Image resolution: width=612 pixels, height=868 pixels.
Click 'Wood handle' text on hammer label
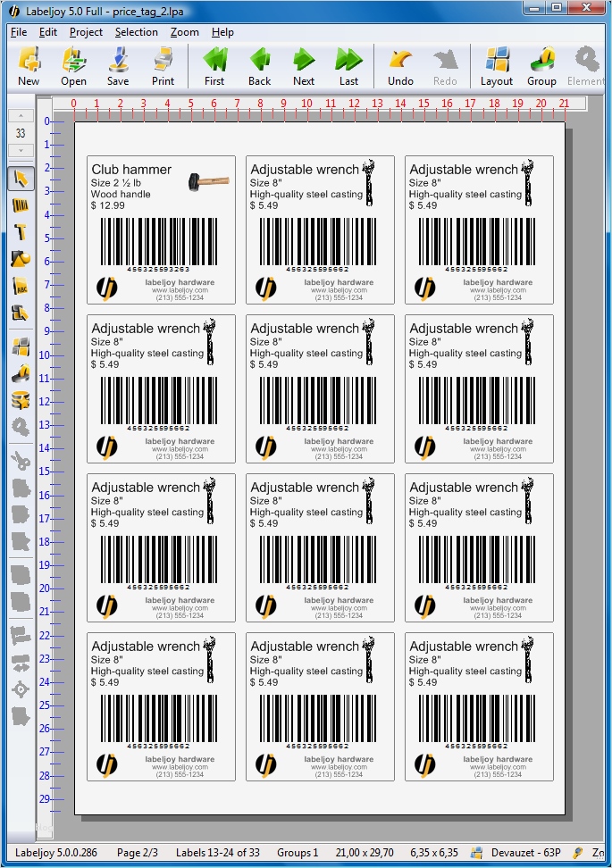coord(121,195)
